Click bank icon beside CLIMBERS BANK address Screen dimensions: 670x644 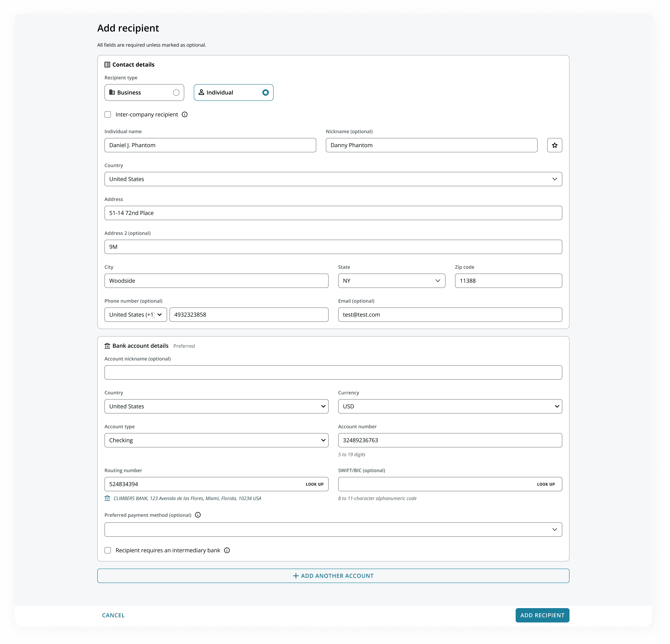click(107, 498)
